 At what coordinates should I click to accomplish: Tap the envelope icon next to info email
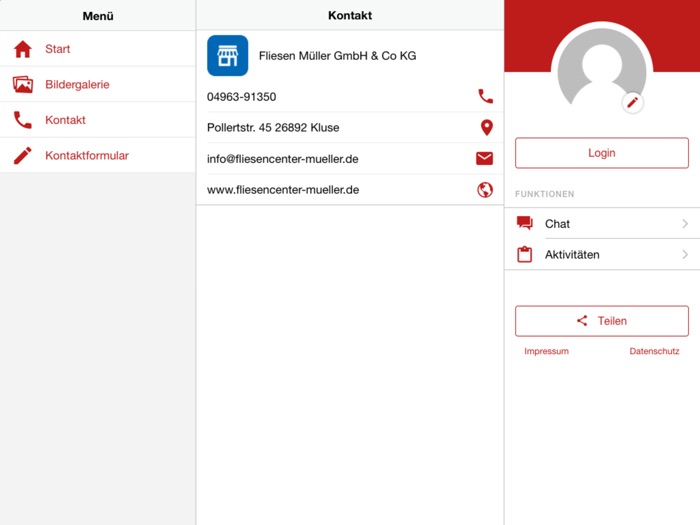[484, 158]
